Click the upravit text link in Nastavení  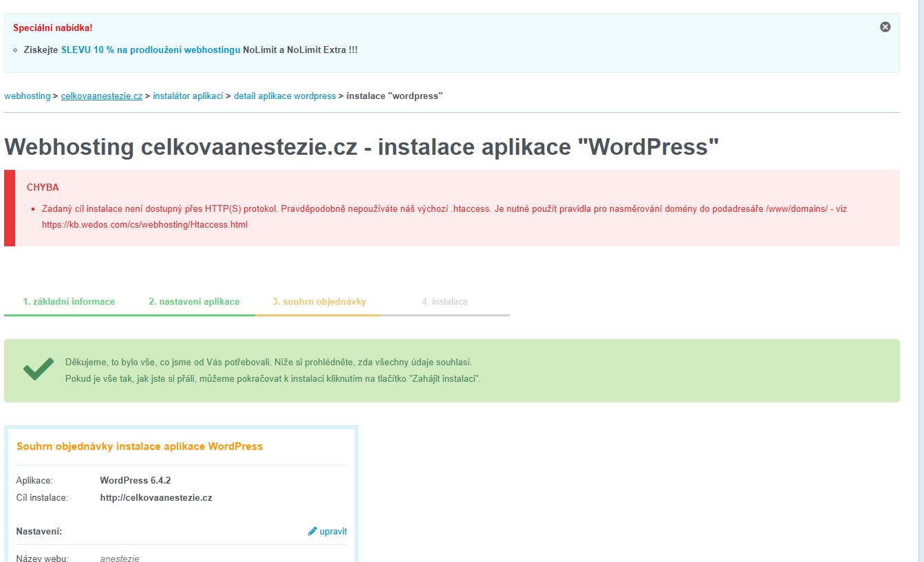(x=333, y=532)
